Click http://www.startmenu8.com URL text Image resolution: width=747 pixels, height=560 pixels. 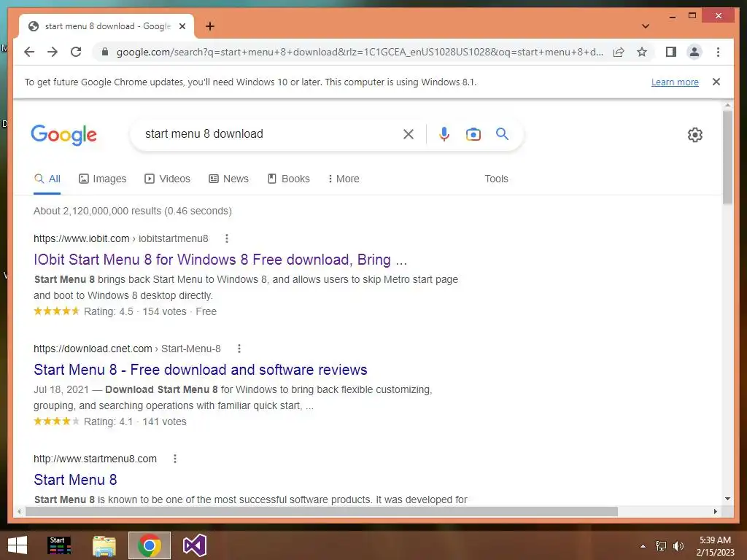coord(95,459)
